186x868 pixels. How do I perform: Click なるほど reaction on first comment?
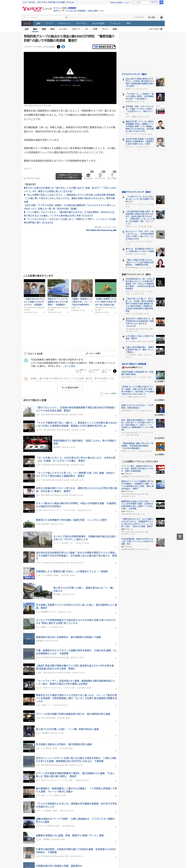coord(94,371)
